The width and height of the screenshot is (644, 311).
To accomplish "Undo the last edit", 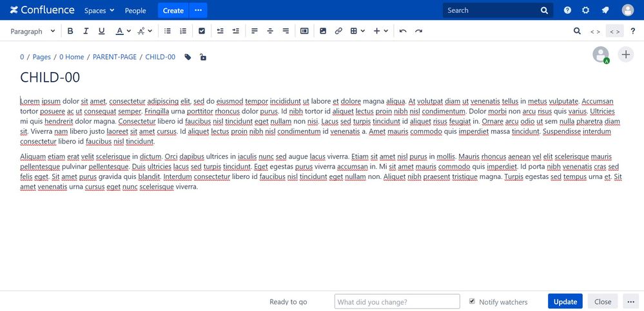I will click(x=403, y=31).
